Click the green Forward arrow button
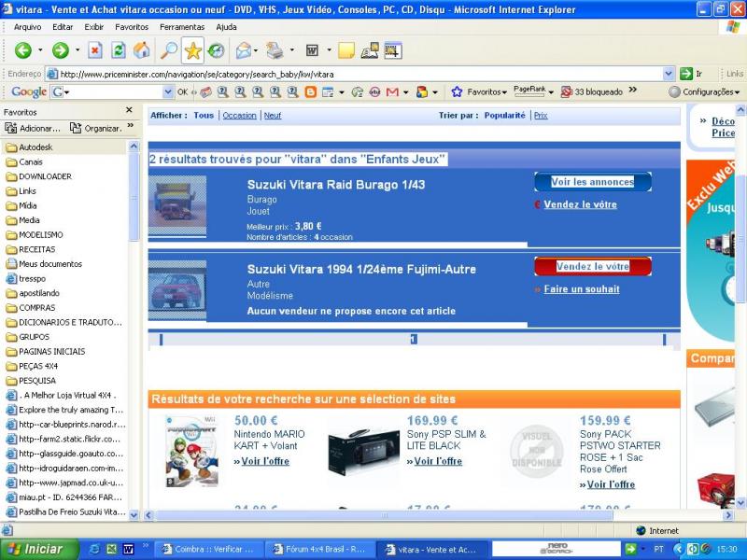Screen dimensions: 747x560 click(x=61, y=50)
